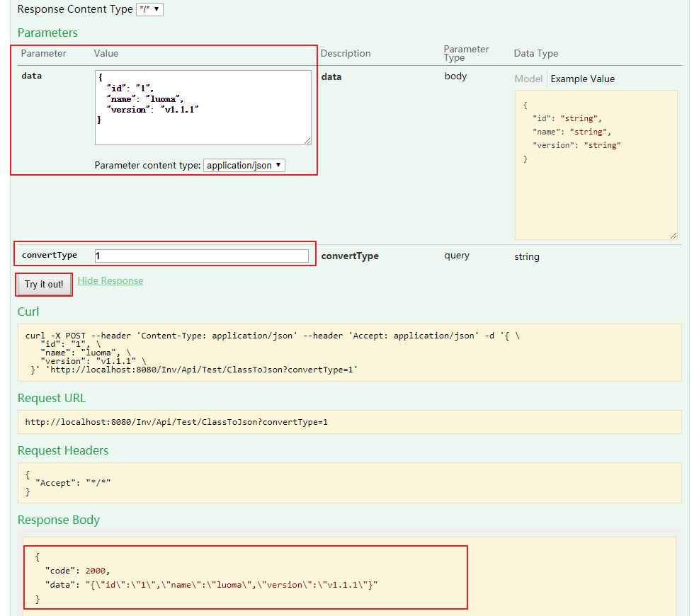Image resolution: width=699 pixels, height=616 pixels.
Task: Click the Response Content Type label
Action: point(75,9)
